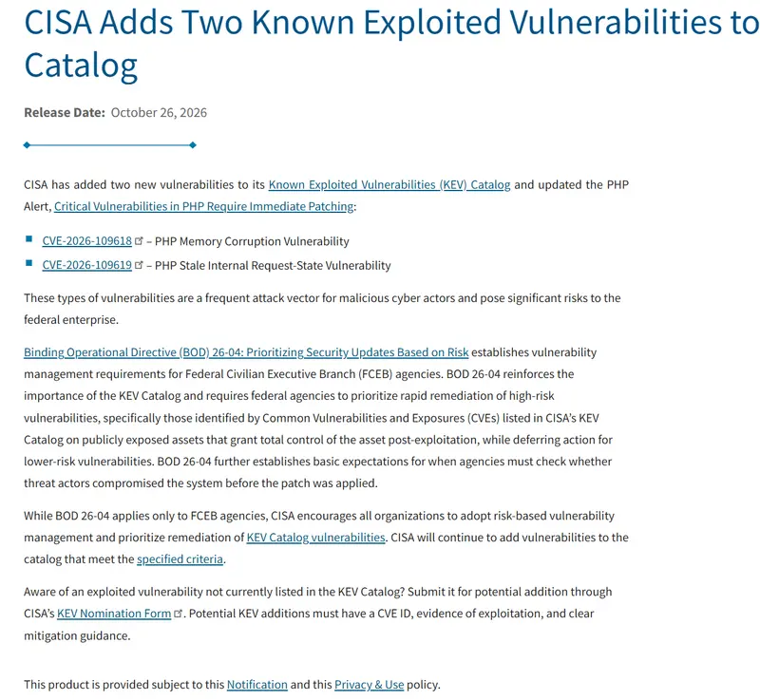Screen dimensions: 760x700
Task: Follow the KEV Catalog vulnerabilities link
Action: 316,538
